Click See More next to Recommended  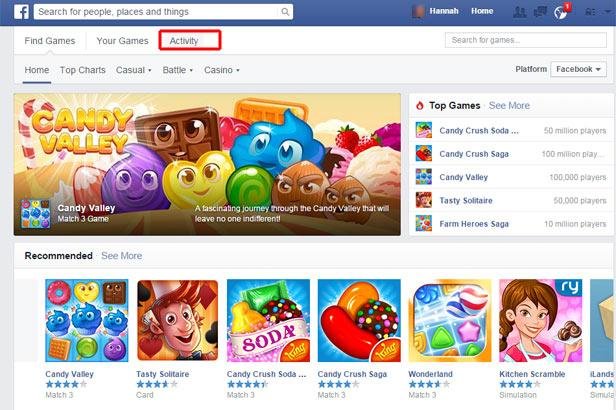[x=121, y=256]
